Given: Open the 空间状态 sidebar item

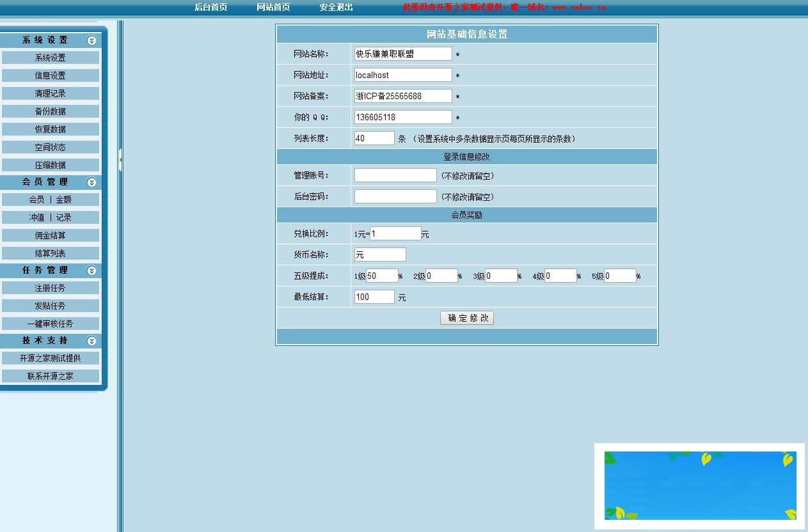Looking at the screenshot, I should [x=51, y=146].
